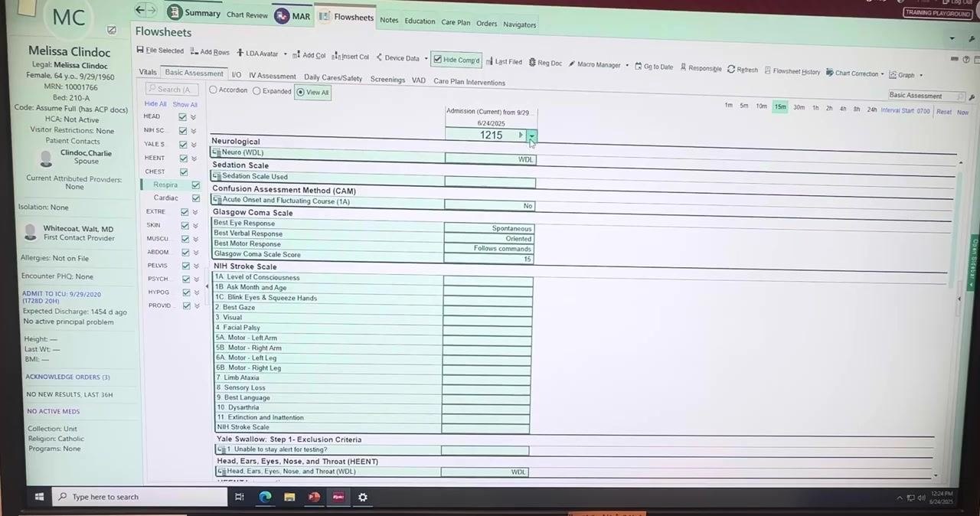Click the Add Col toolbar icon
The height and width of the screenshot is (516, 980).
296,55
